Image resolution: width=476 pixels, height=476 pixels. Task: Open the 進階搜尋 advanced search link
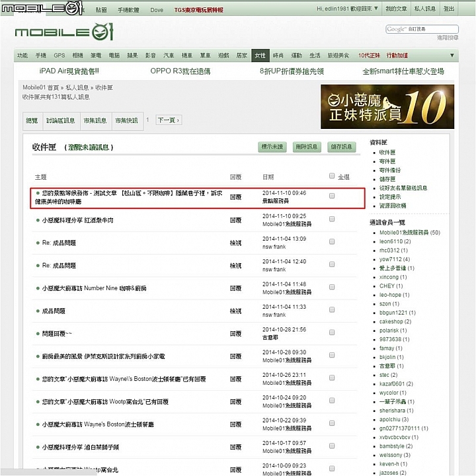[x=448, y=38]
